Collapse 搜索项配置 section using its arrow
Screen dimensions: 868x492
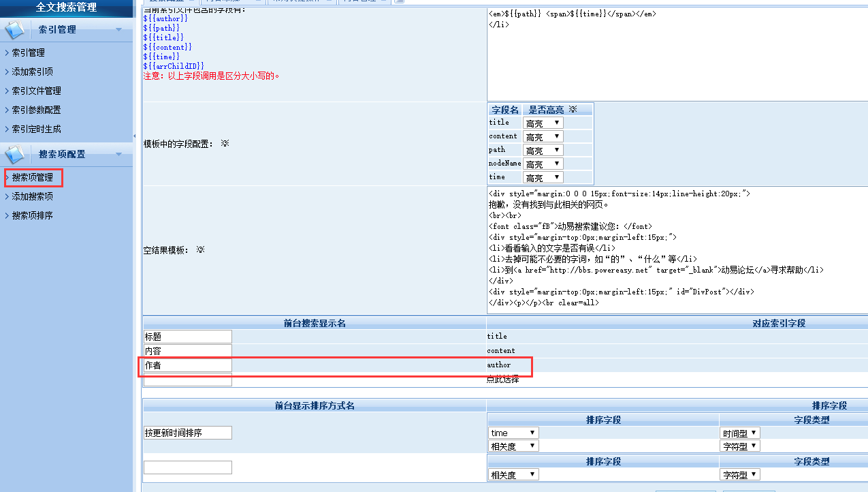119,155
